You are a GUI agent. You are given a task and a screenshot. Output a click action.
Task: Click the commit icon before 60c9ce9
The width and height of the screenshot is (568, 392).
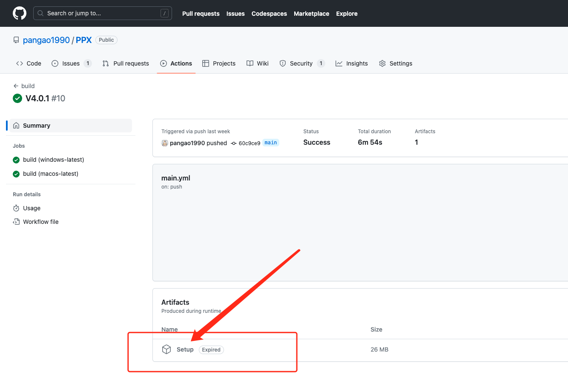pyautogui.click(x=234, y=143)
